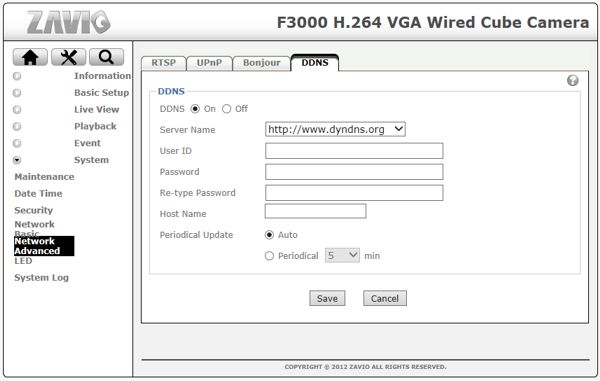Open the periodical minutes dropdown
This screenshot has width=600, height=381.
coord(342,255)
